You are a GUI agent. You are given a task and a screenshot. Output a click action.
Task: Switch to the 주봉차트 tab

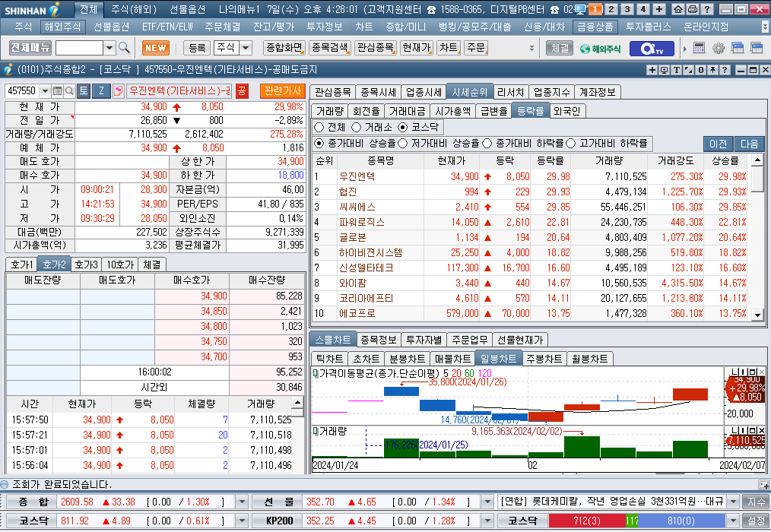(544, 359)
